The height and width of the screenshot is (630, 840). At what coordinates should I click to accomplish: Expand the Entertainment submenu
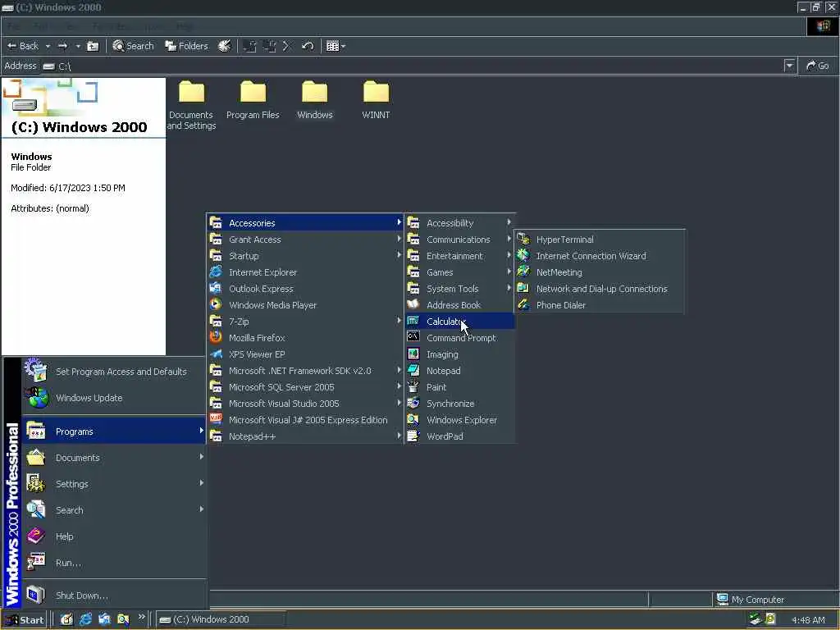459,256
